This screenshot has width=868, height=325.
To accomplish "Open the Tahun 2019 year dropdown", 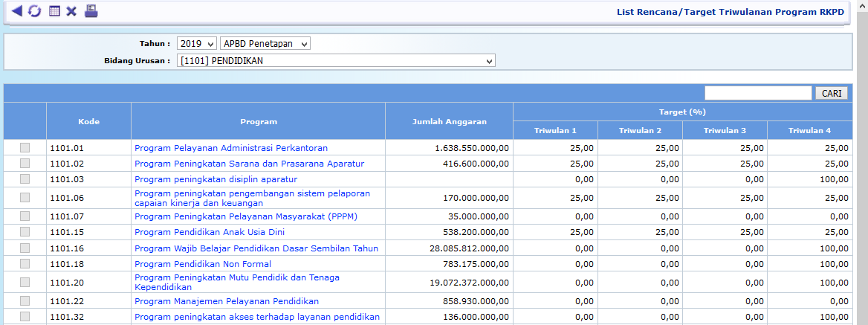I will 197,44.
